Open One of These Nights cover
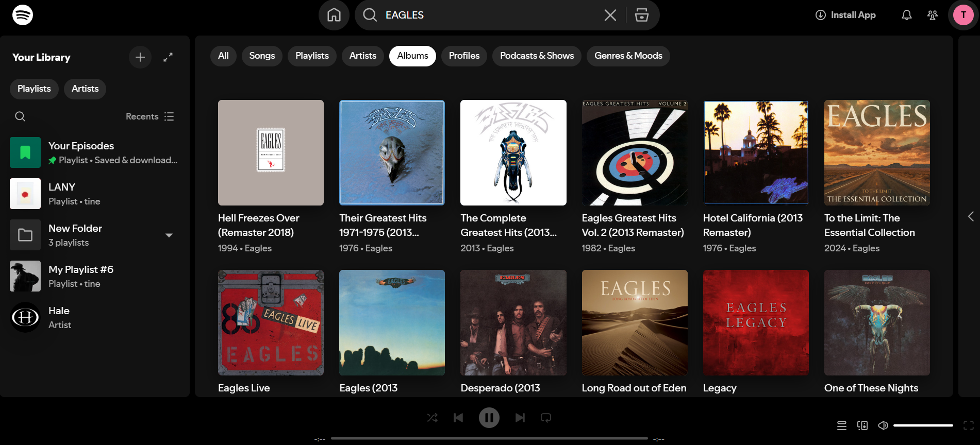This screenshot has height=445, width=980. click(877, 322)
